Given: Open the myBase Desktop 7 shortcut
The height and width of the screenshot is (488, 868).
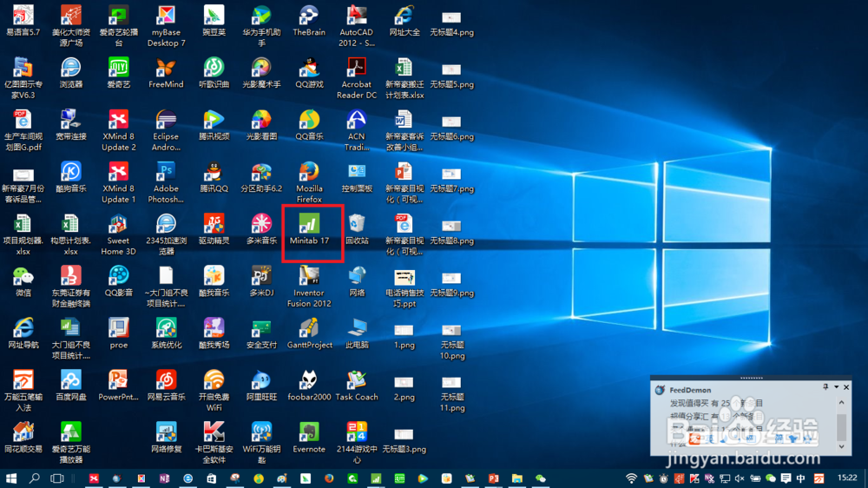Looking at the screenshot, I should (166, 25).
